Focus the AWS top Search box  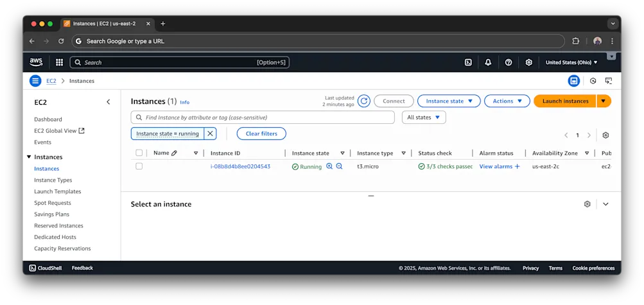point(180,62)
